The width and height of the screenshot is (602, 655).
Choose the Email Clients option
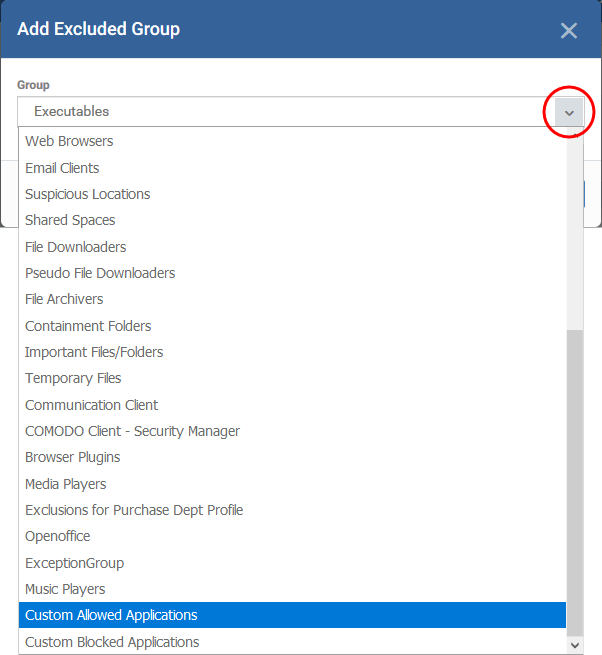pyautogui.click(x=292, y=168)
